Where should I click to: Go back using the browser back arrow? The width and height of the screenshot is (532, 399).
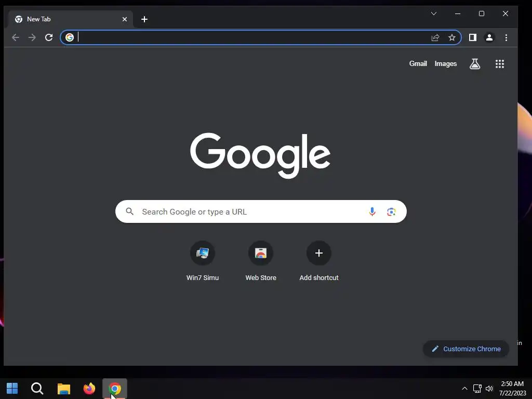(15, 37)
